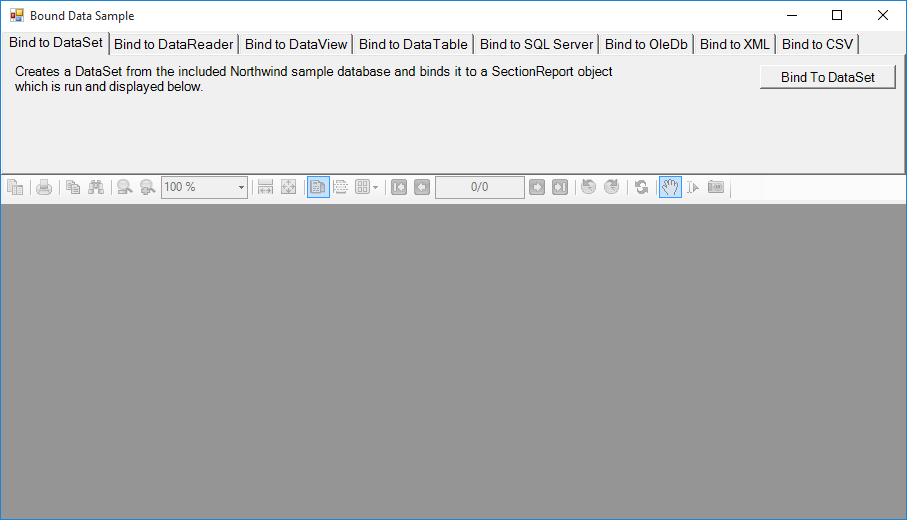Image resolution: width=907 pixels, height=523 pixels.
Task: Switch to the Bind to SQL Server tab
Action: click(536, 45)
